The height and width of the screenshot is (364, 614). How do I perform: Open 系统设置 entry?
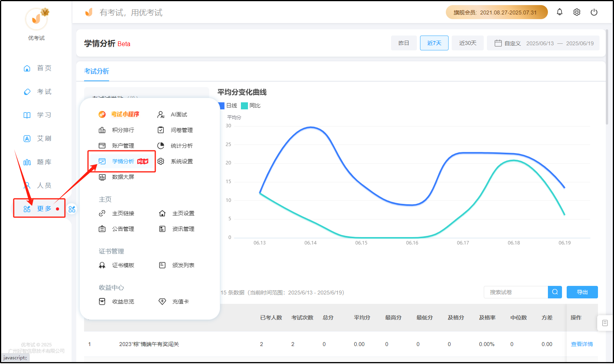pyautogui.click(x=175, y=161)
